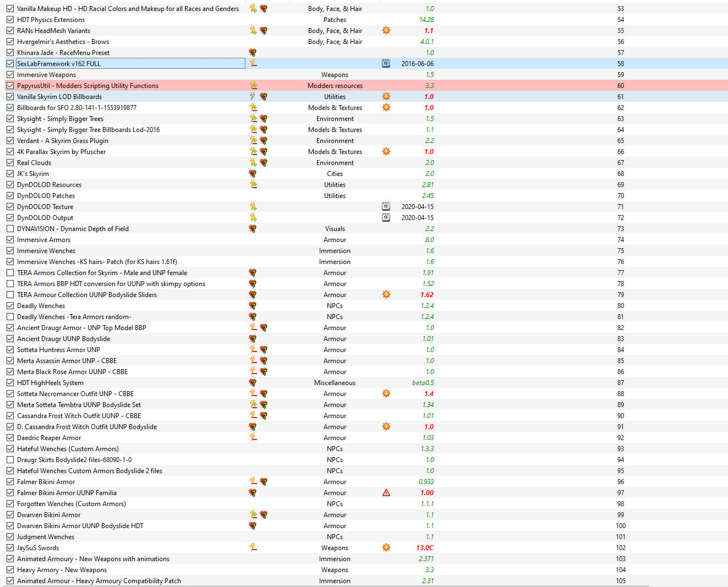Click the "Environment" category for Real Clouds
The image size is (728, 587).
click(x=335, y=162)
